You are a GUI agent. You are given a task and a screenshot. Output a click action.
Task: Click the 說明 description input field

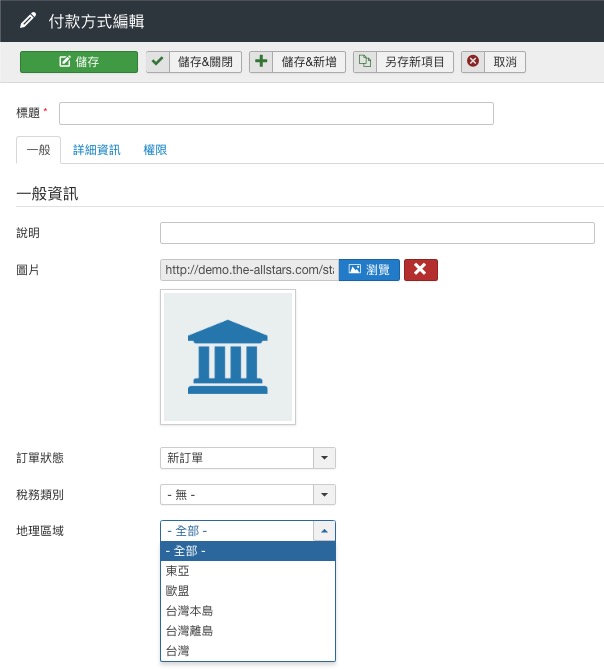click(377, 233)
